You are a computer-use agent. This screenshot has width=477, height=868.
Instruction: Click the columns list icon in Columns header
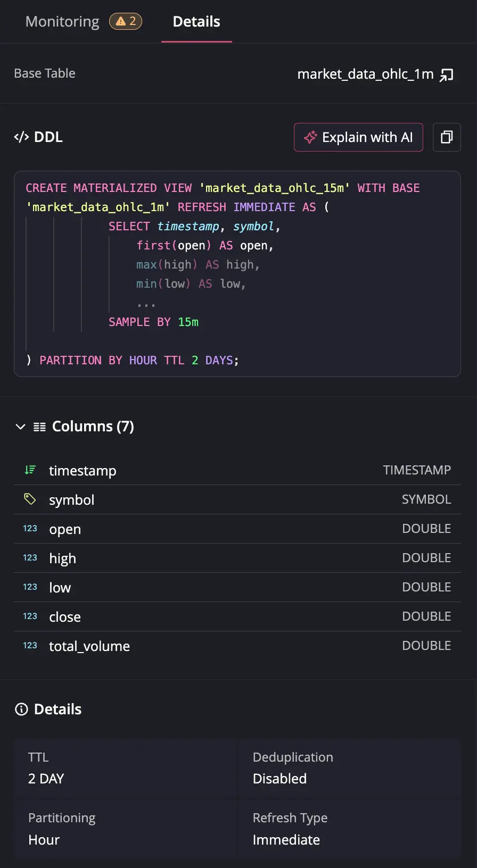[x=40, y=426]
